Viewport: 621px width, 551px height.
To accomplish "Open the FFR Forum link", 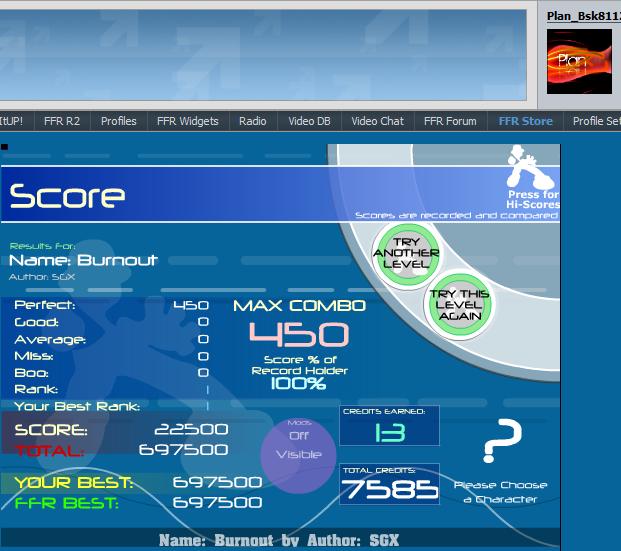I will pos(450,121).
